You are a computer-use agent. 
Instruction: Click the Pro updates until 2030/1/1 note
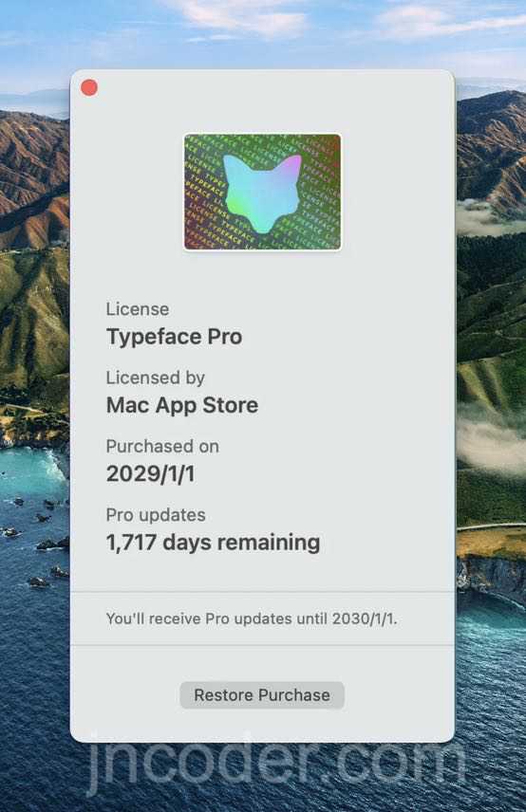[x=252, y=618]
